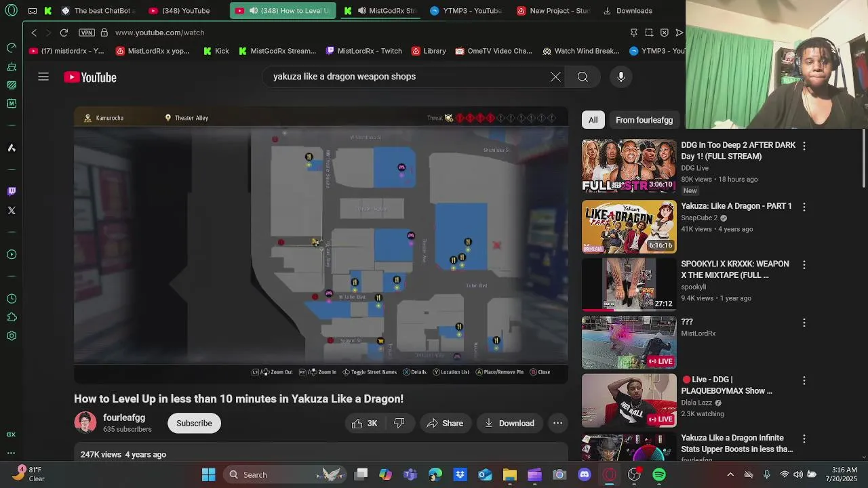Open options for Yakuza Like A Dragon PART 1
Image resolution: width=868 pixels, height=488 pixels.
tap(804, 207)
